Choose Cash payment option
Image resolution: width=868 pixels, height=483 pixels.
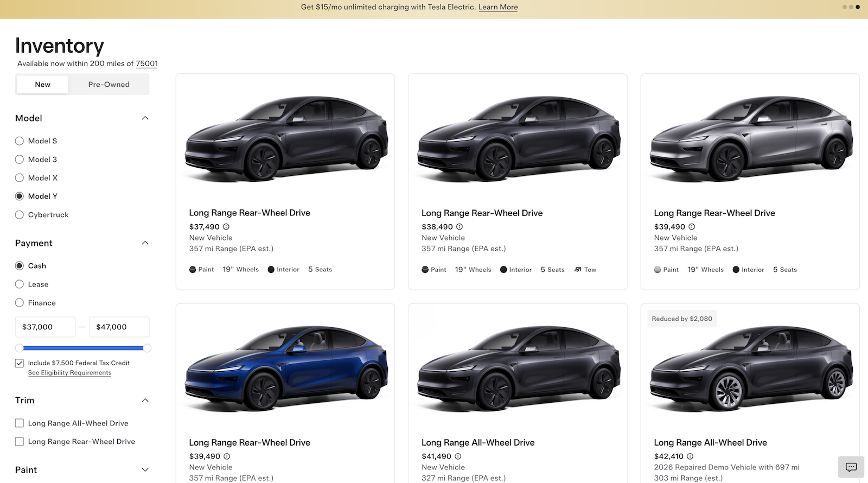(20, 266)
